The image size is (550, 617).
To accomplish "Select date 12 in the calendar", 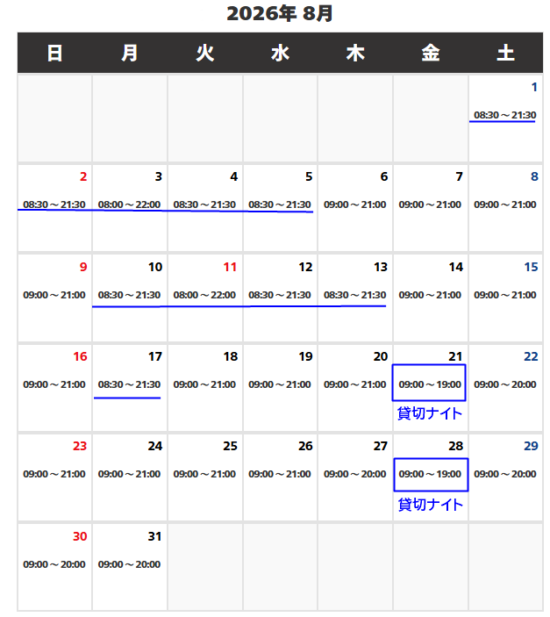I will point(305,267).
